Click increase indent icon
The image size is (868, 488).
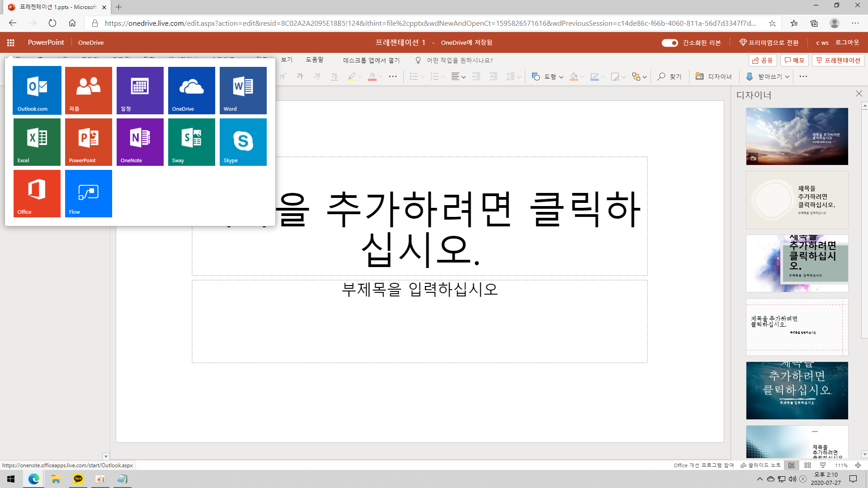[x=493, y=77]
